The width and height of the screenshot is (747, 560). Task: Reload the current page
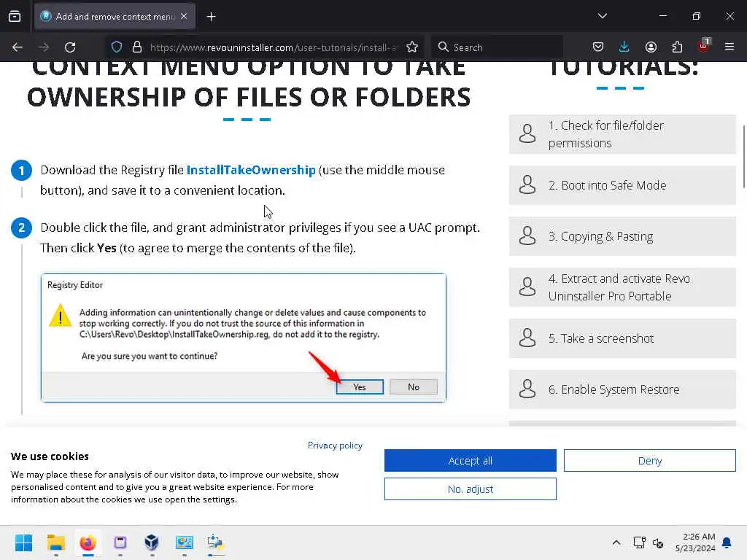point(70,47)
